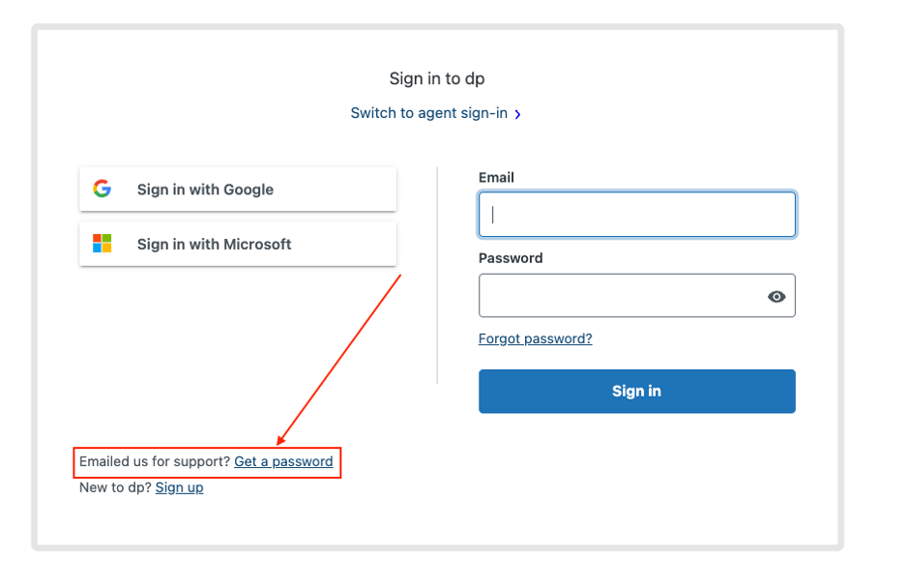The height and width of the screenshot is (588, 907).
Task: Click the vertical divider between sign-in options
Action: point(437,276)
